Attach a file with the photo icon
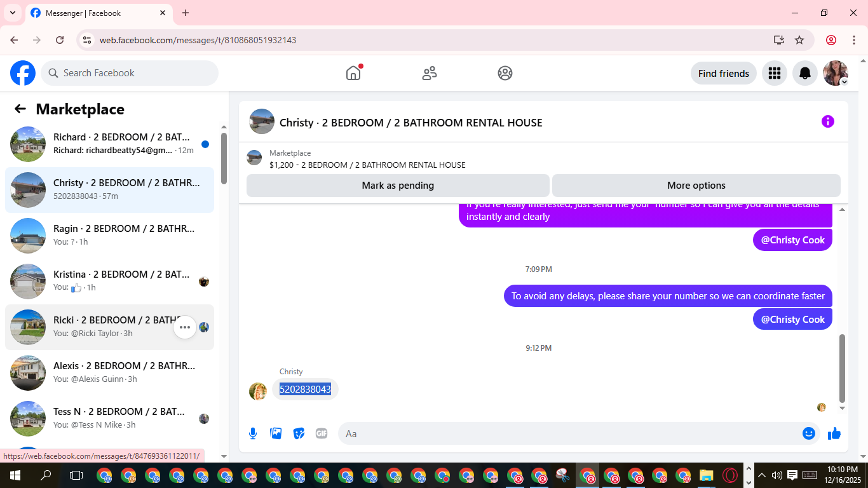 coord(276,433)
